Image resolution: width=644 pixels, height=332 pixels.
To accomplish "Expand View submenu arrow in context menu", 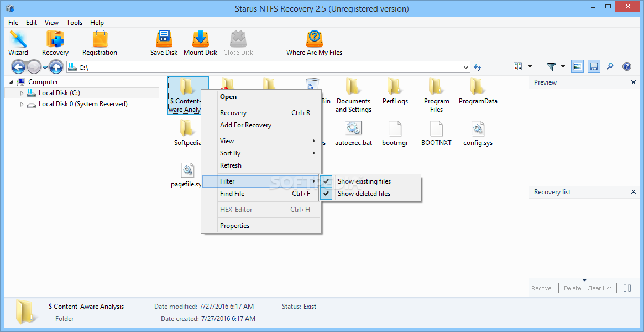I will pos(314,141).
